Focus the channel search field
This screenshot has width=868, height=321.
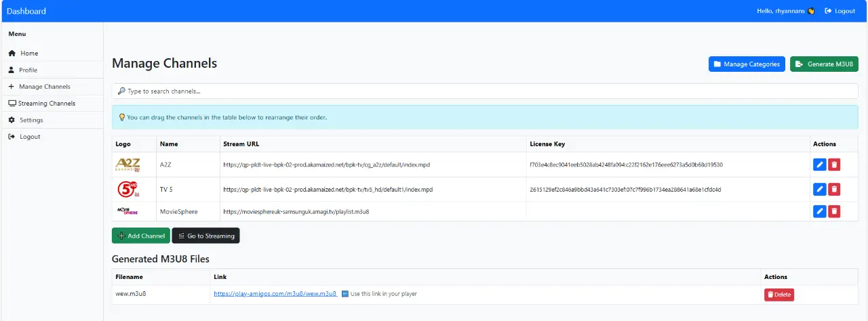click(485, 91)
